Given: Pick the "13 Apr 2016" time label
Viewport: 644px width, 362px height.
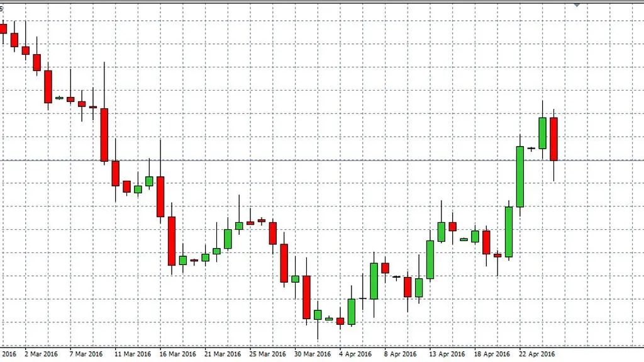Looking at the screenshot, I should pos(447,354).
